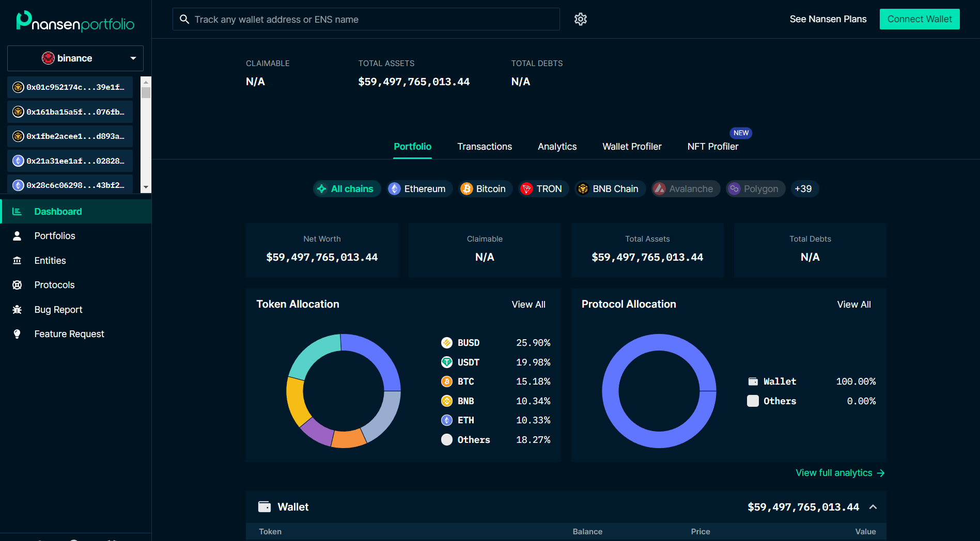Switch to the Portfolio tab

click(412, 147)
